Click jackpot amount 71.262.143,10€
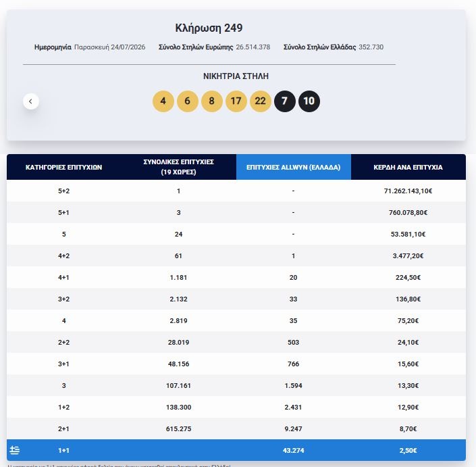The width and height of the screenshot is (476, 467). 408,191
